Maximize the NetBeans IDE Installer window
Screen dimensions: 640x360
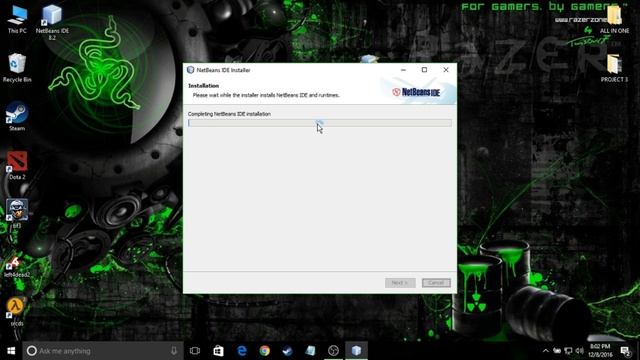(424, 70)
